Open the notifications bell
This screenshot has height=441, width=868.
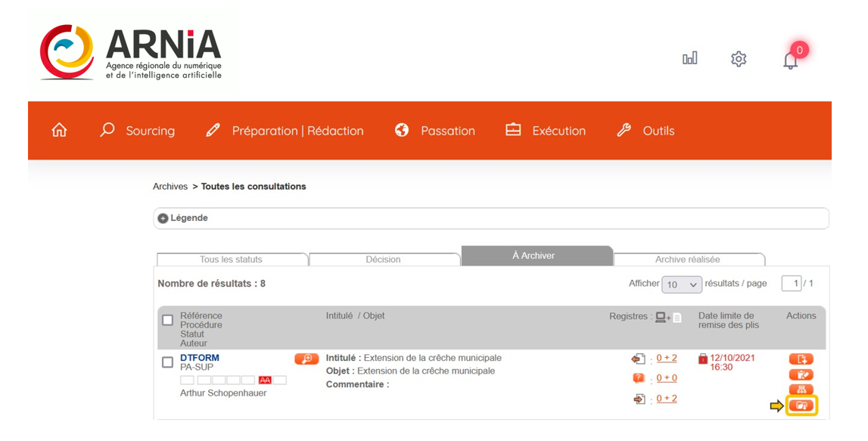[x=791, y=60]
